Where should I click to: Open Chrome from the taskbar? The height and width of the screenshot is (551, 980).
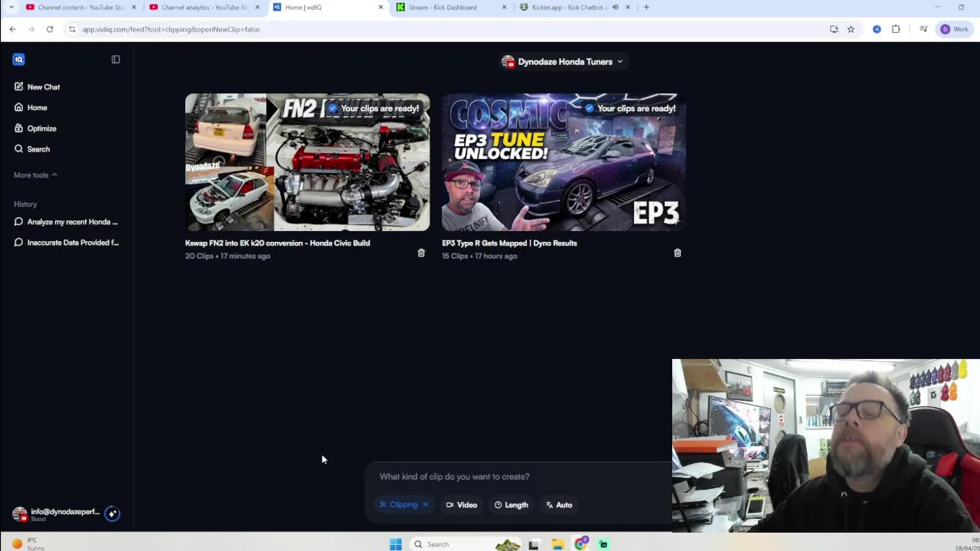point(581,544)
